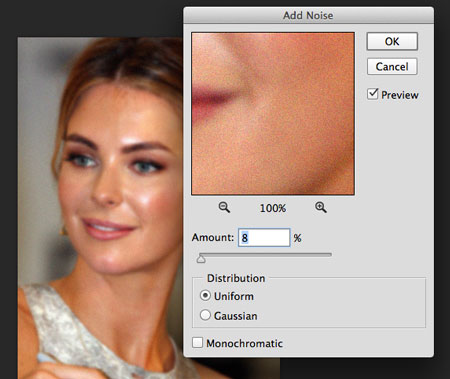This screenshot has width=450, height=379.
Task: Zoom out the noise preview with minus magnifier
Action: (224, 207)
